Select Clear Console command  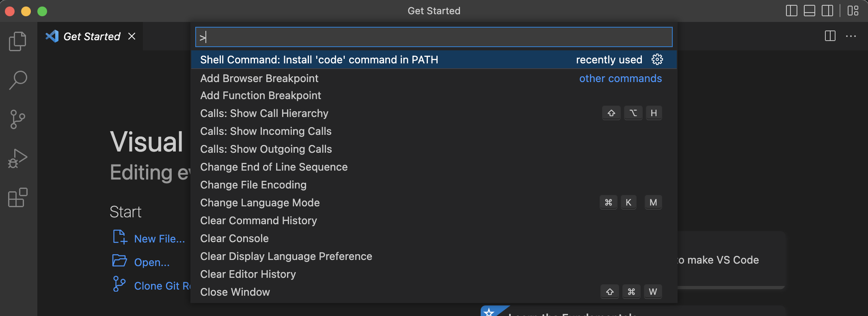pos(434,238)
